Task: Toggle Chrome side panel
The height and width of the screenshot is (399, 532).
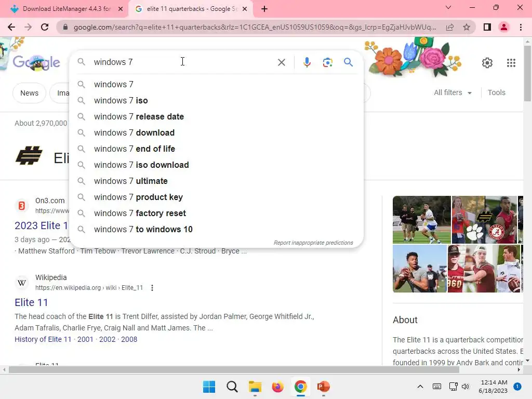Action: click(x=487, y=27)
